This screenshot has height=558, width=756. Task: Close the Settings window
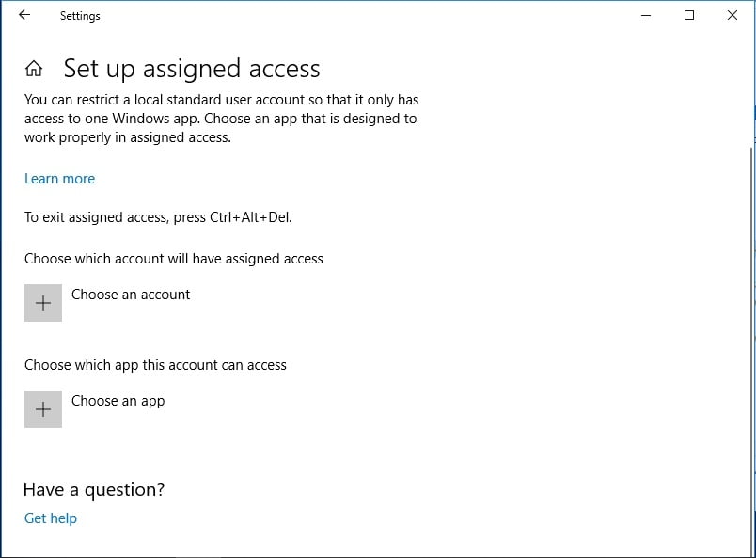[732, 15]
